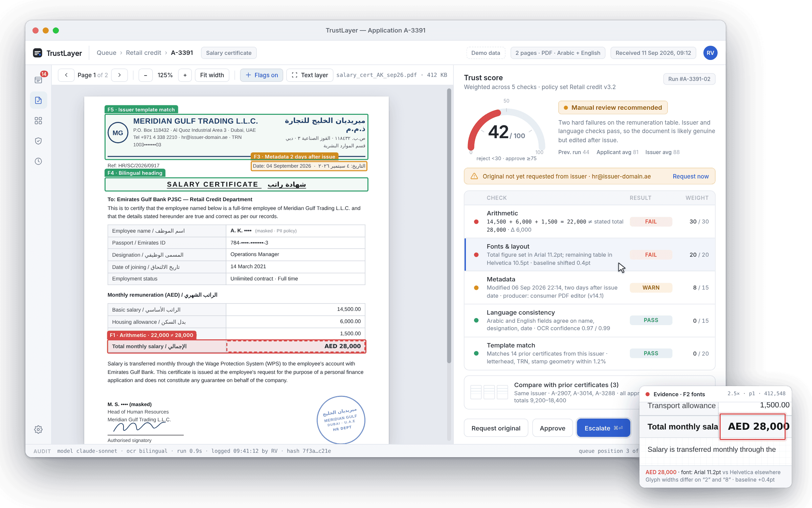Viewport: 812px width, 508px height.
Task: Click Fit width button
Action: pos(212,75)
